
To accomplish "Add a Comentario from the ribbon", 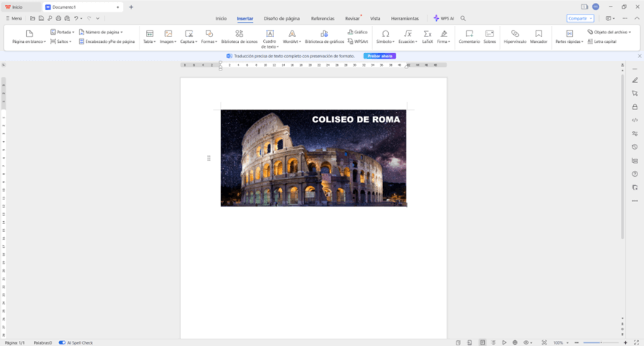I will pyautogui.click(x=469, y=34).
